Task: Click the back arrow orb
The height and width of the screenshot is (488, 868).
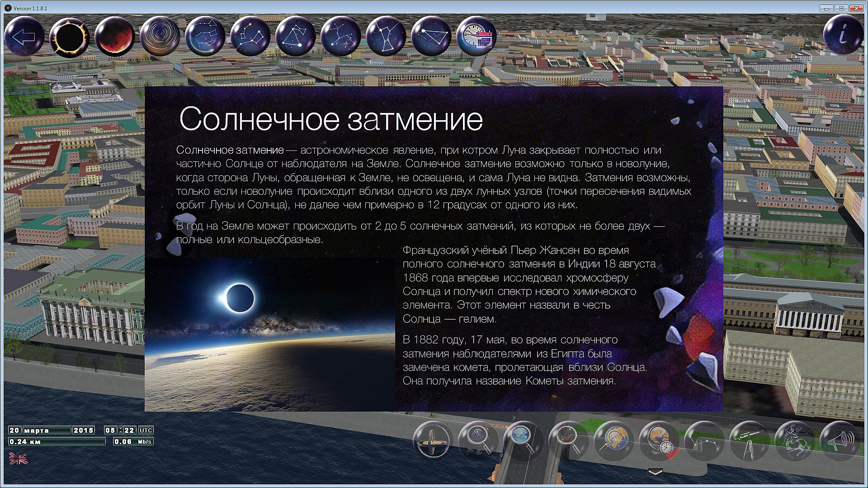Action: [24, 36]
